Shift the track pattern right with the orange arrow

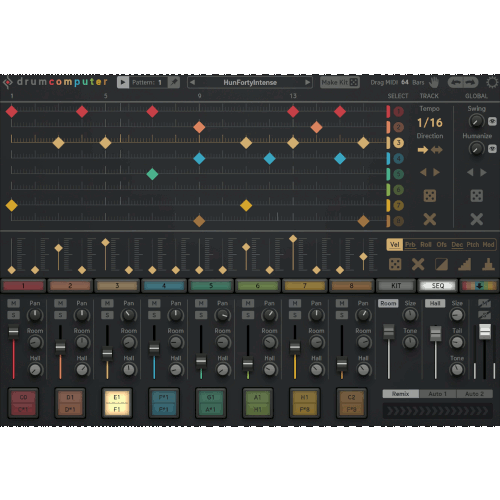[x=436, y=172]
